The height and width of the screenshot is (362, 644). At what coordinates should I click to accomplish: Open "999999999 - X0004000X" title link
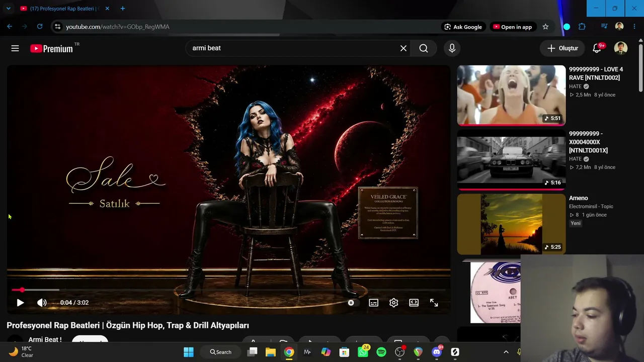(x=589, y=142)
